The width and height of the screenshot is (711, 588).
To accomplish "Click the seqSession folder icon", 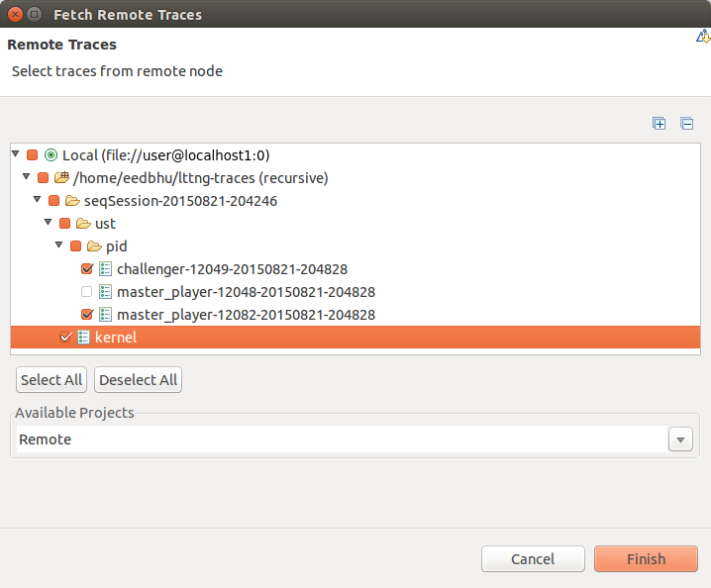I will [72, 201].
